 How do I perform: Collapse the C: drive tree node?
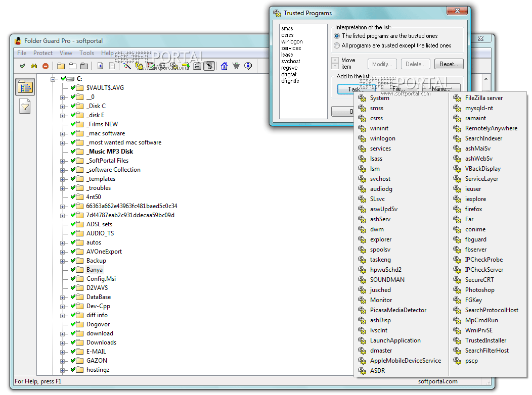(x=53, y=79)
